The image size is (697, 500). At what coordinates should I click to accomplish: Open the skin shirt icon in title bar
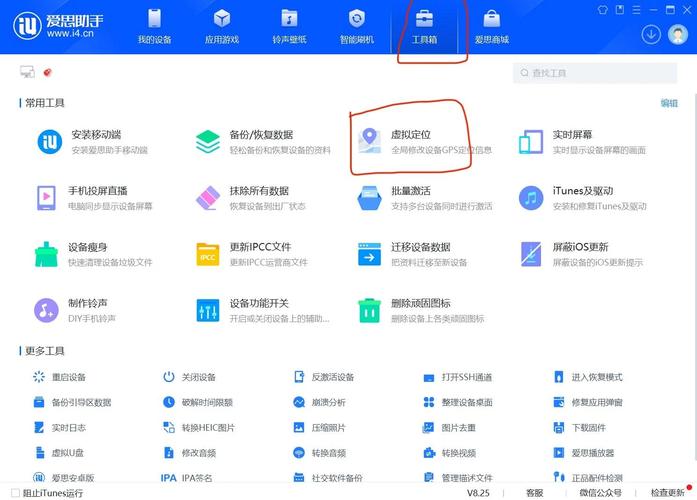[x=602, y=9]
